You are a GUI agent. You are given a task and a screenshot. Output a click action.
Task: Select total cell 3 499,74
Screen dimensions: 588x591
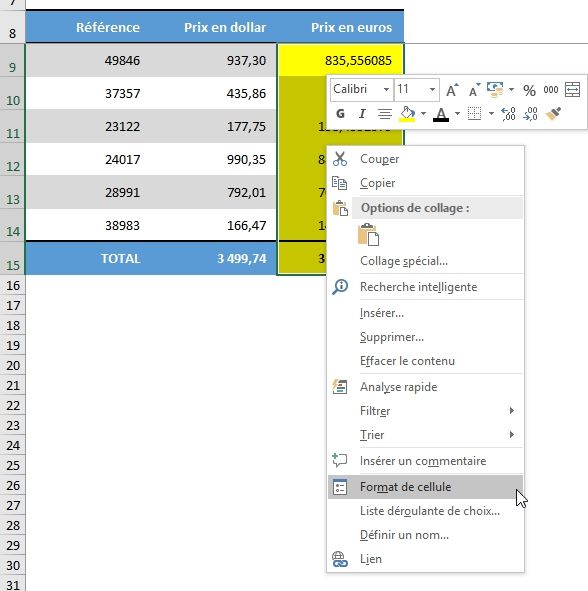tap(214, 258)
